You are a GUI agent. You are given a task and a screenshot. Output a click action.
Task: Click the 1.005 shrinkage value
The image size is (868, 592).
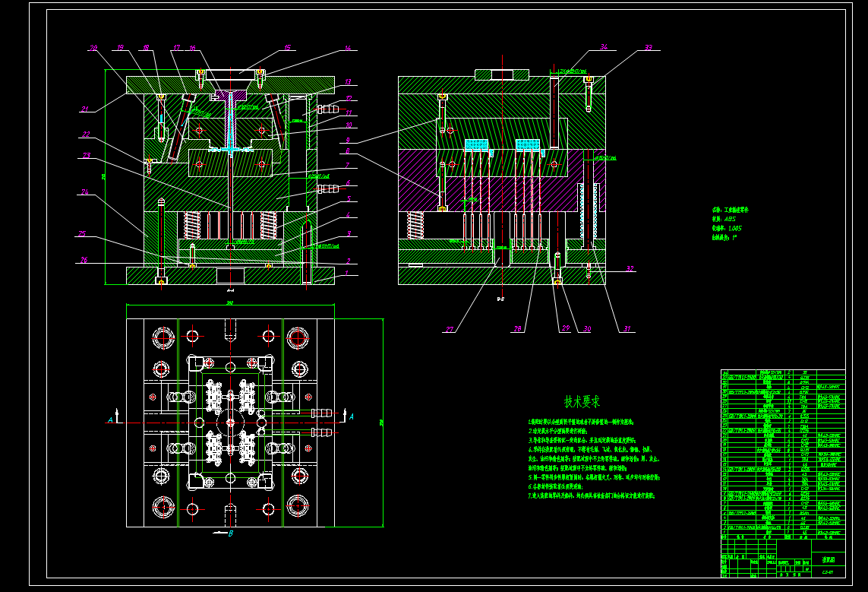(735, 228)
